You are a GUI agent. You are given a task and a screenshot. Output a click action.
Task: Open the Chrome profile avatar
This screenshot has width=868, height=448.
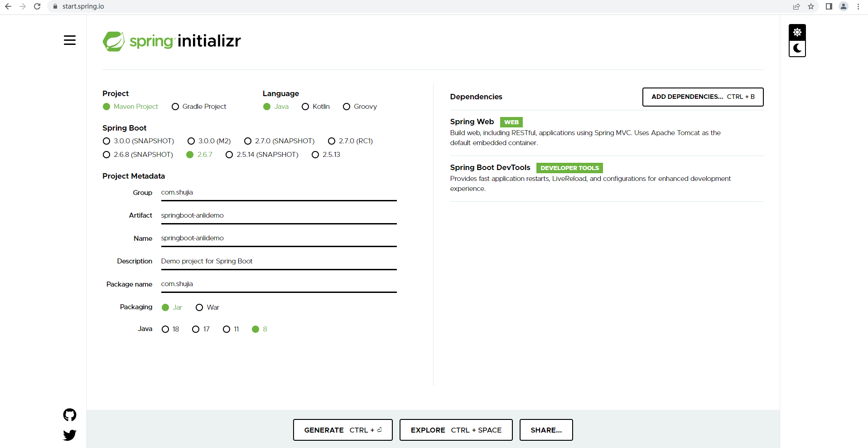point(844,6)
